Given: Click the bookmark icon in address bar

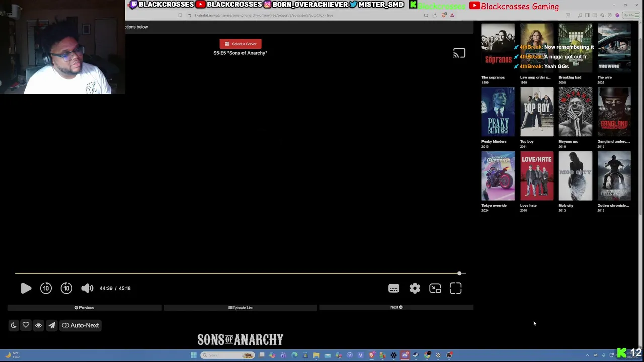Looking at the screenshot, I should click(x=180, y=15).
